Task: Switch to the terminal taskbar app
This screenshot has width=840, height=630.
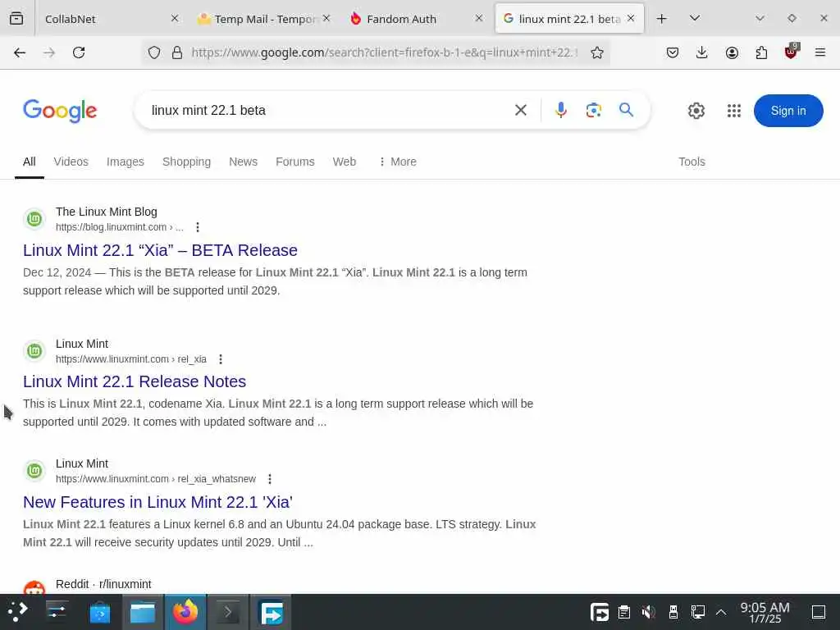Action: click(x=228, y=612)
